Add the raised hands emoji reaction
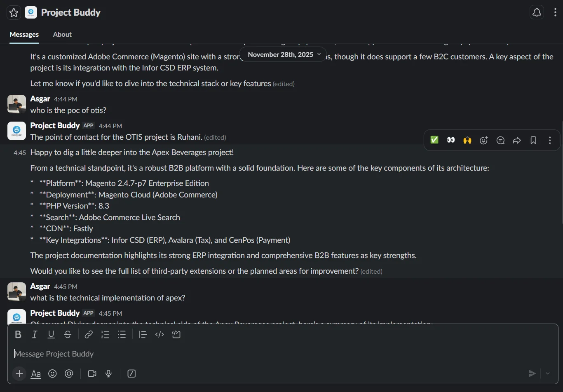563x392 pixels. pyautogui.click(x=467, y=140)
